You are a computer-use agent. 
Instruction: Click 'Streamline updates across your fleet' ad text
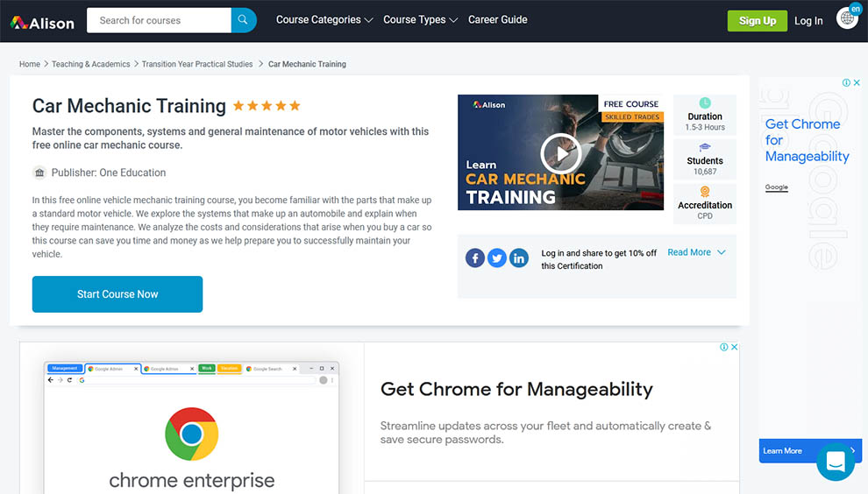coord(545,433)
